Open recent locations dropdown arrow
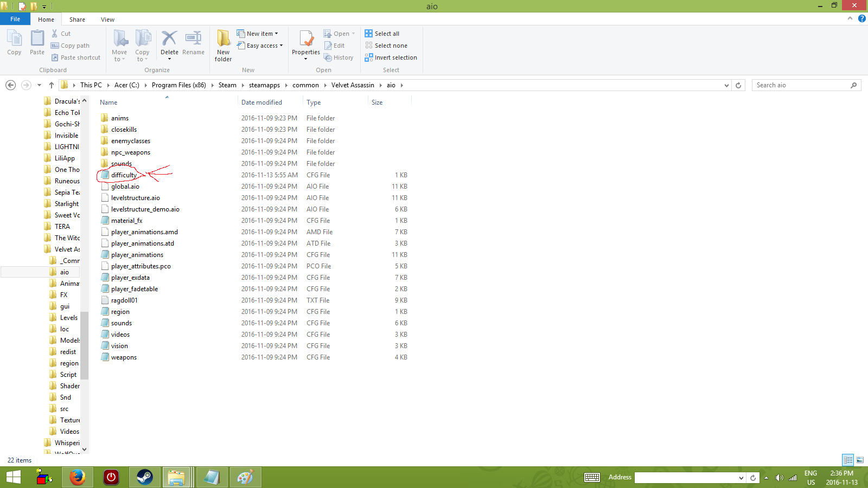 pyautogui.click(x=39, y=85)
